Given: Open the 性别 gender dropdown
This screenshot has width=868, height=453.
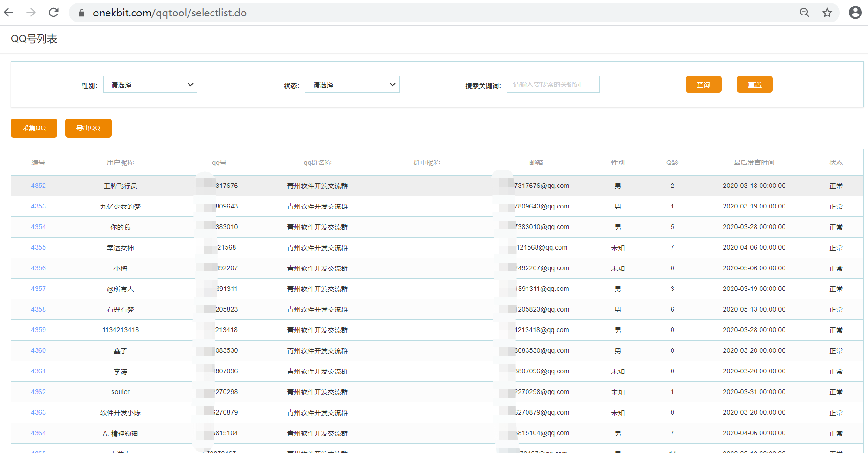Looking at the screenshot, I should pyautogui.click(x=150, y=84).
